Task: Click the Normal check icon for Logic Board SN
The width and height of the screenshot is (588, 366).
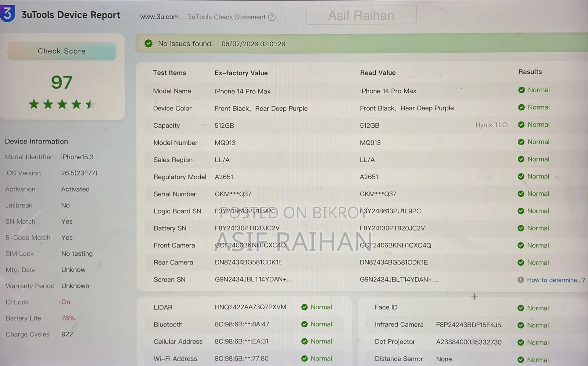Action: click(521, 211)
